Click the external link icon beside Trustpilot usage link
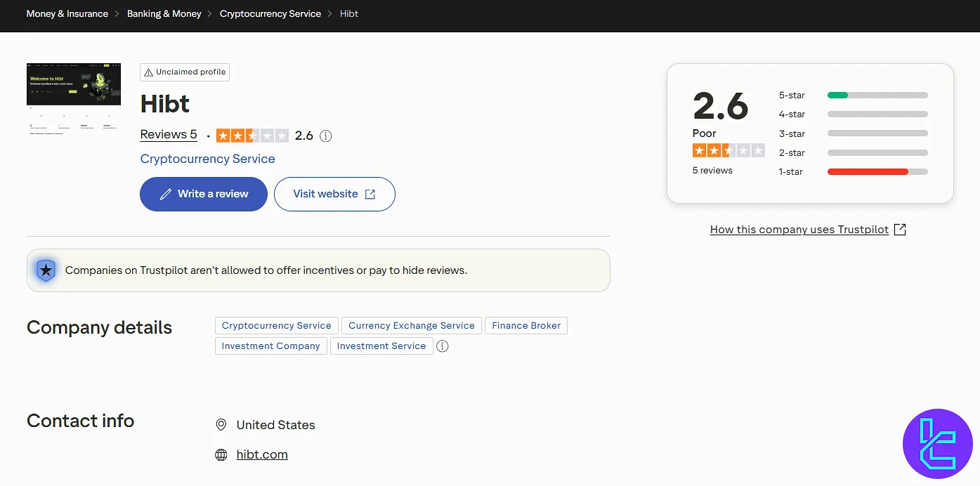 click(x=900, y=230)
